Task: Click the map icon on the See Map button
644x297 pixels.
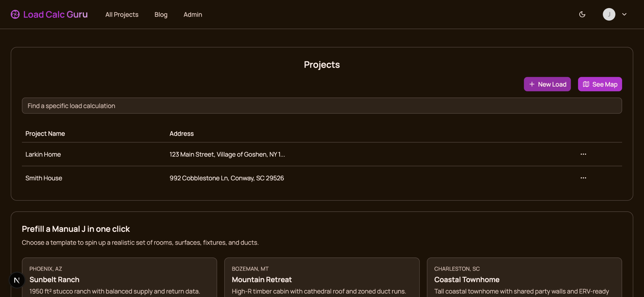Action: 586,84
